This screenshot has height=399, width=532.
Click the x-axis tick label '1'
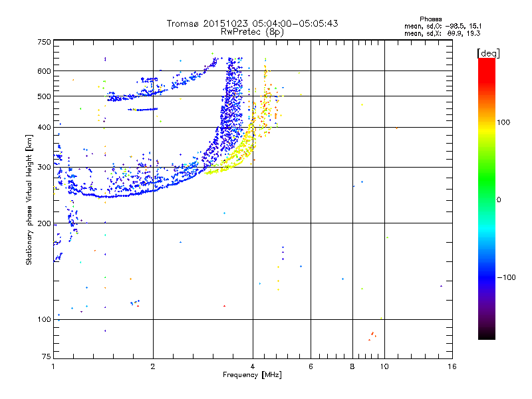(53, 366)
